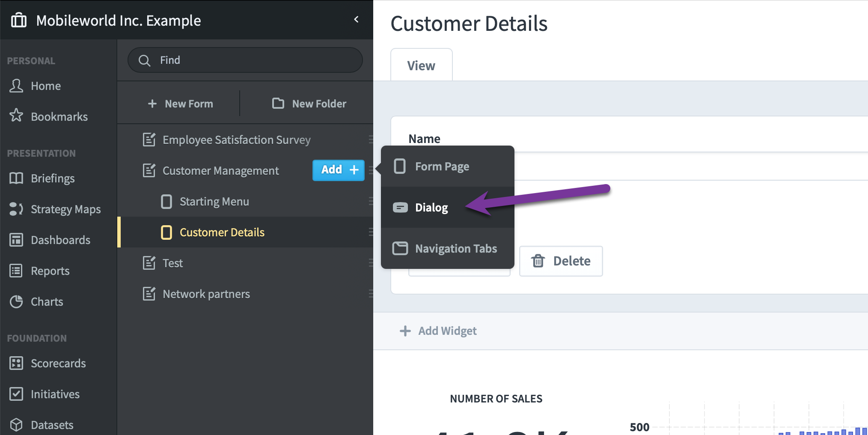Choose Navigation Tabs from the Add menu

(448, 248)
